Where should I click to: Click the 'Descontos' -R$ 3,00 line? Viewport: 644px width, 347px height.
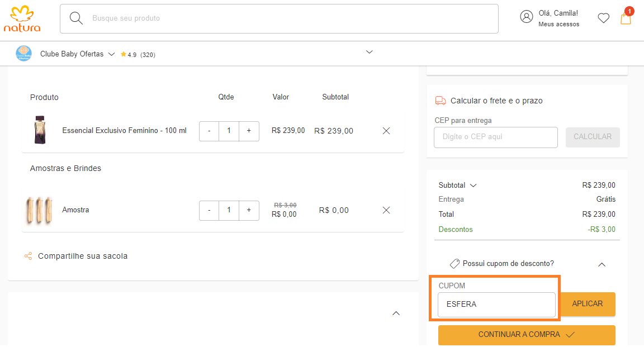pyautogui.click(x=527, y=230)
